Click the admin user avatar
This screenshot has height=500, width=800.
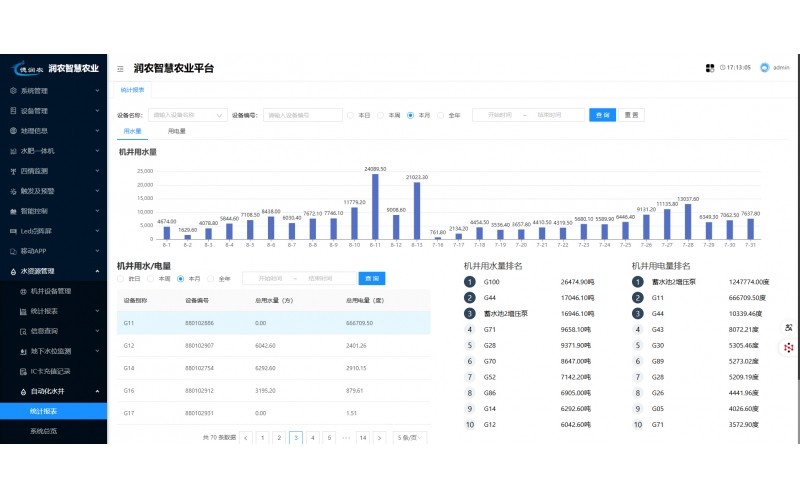tap(765, 68)
